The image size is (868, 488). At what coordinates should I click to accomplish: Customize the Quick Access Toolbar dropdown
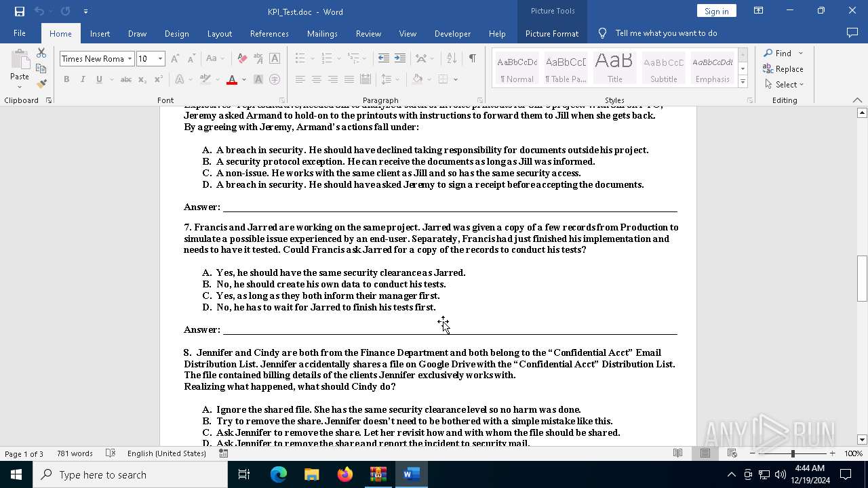[x=85, y=12]
